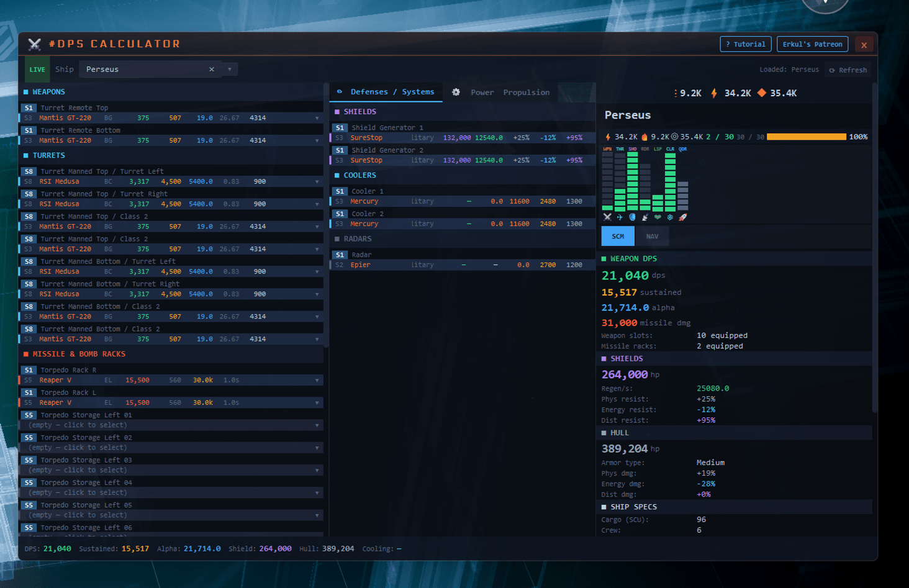Image resolution: width=909 pixels, height=588 pixels.
Task: Select the cooler snowflake power icon
Action: click(x=670, y=217)
